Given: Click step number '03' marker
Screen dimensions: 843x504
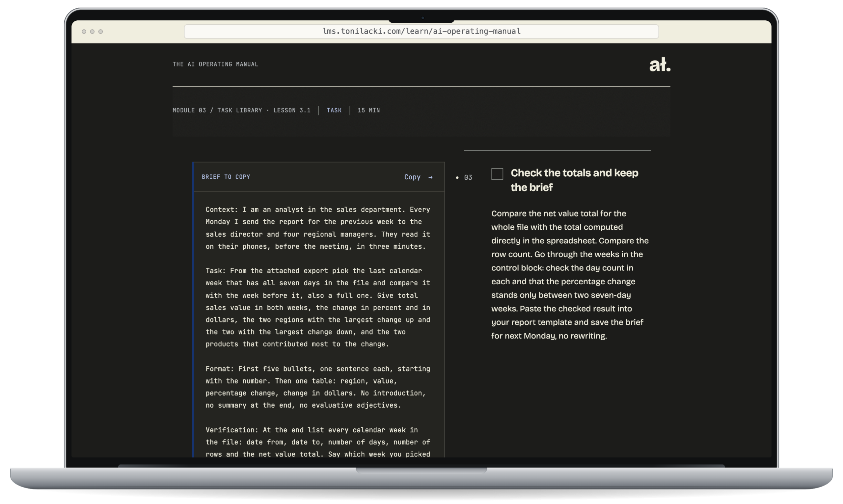Looking at the screenshot, I should pyautogui.click(x=468, y=177).
